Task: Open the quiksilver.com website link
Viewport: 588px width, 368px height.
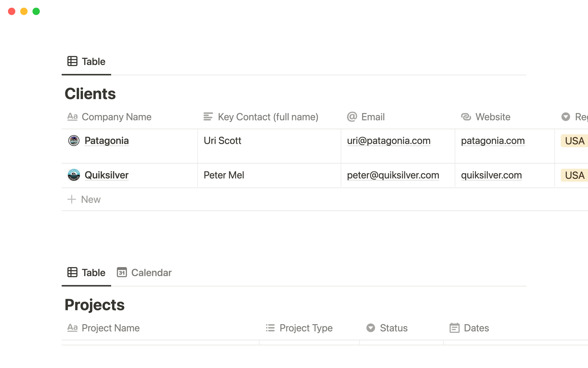Action: click(x=491, y=175)
